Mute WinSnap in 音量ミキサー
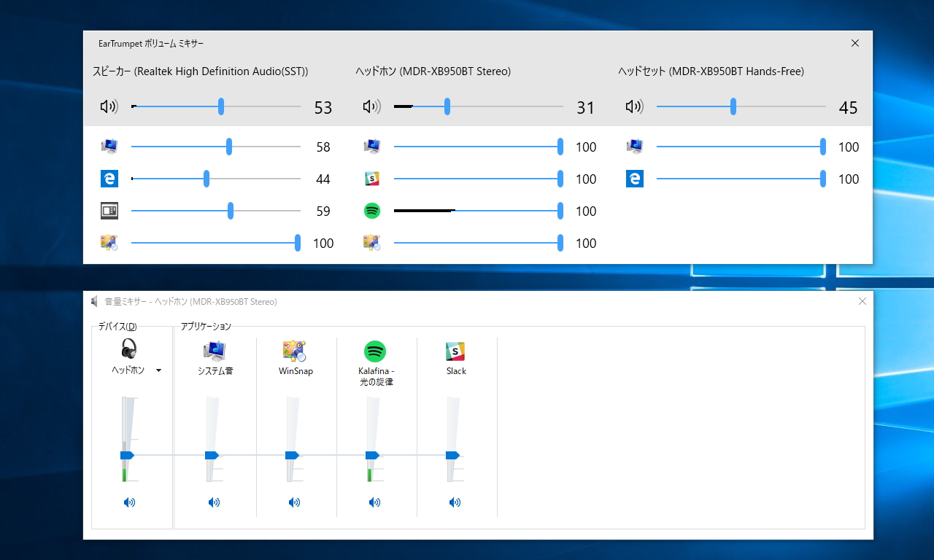This screenshot has height=560, width=934. (x=294, y=502)
